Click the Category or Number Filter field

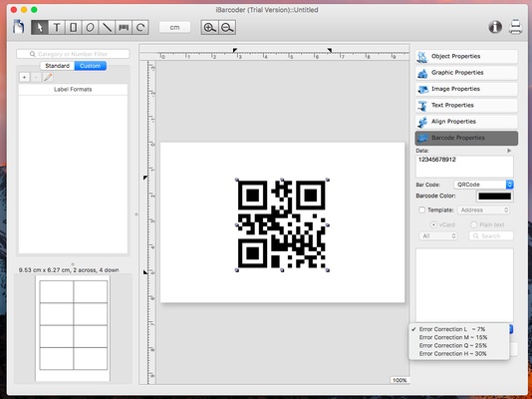click(73, 54)
